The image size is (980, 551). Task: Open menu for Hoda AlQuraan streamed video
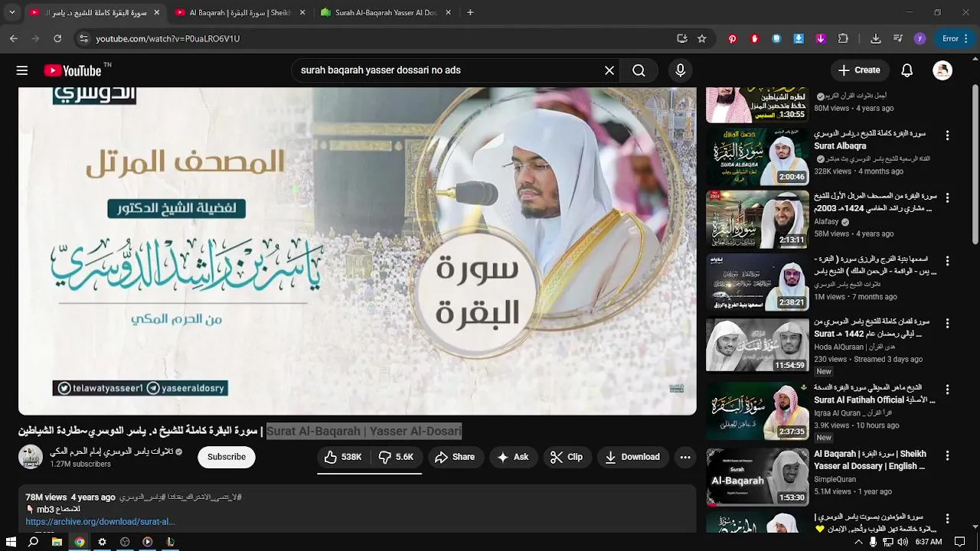tap(947, 324)
